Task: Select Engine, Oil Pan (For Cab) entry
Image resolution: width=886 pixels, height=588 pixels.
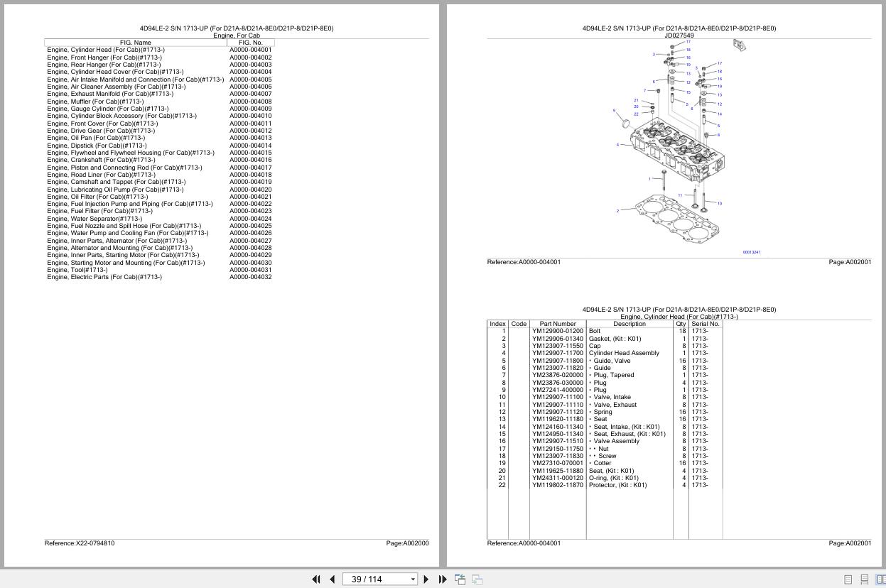Action: 96,138
